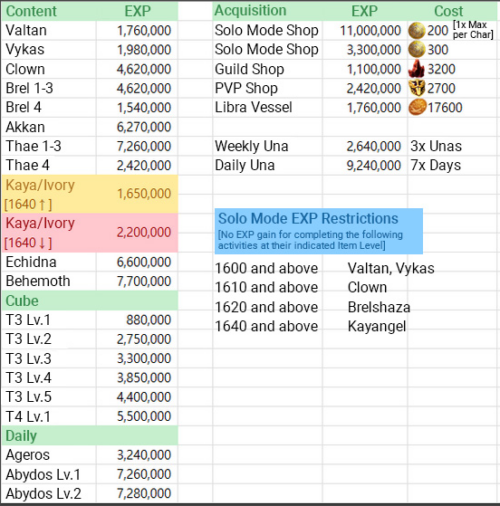
Task: Select the Weekly Una EXP value 2,640,000
Action: [x=373, y=146]
